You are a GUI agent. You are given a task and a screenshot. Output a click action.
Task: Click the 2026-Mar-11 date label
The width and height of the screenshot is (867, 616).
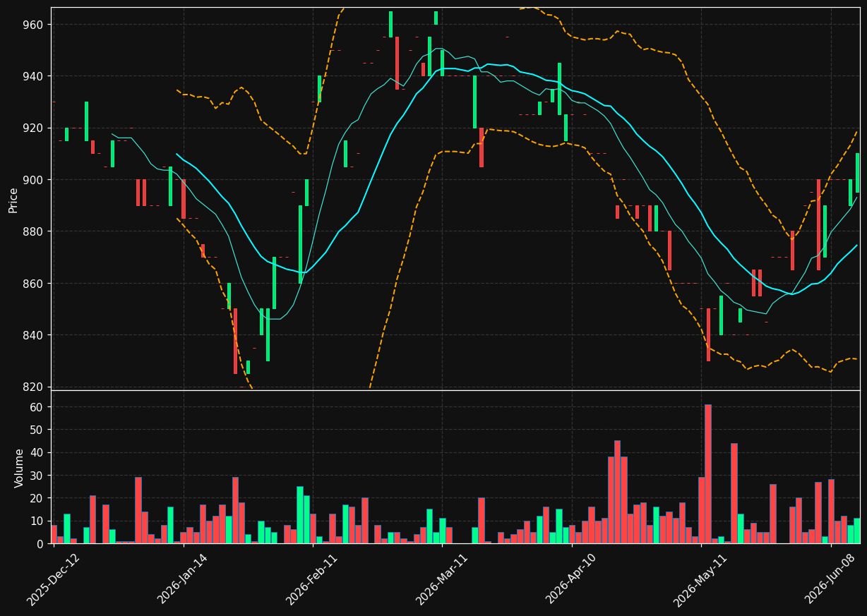(x=441, y=579)
